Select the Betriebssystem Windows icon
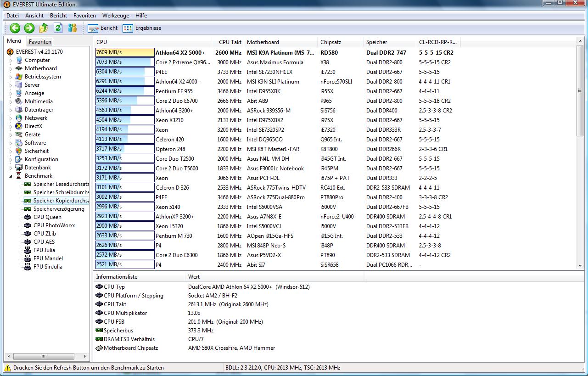 19,77
